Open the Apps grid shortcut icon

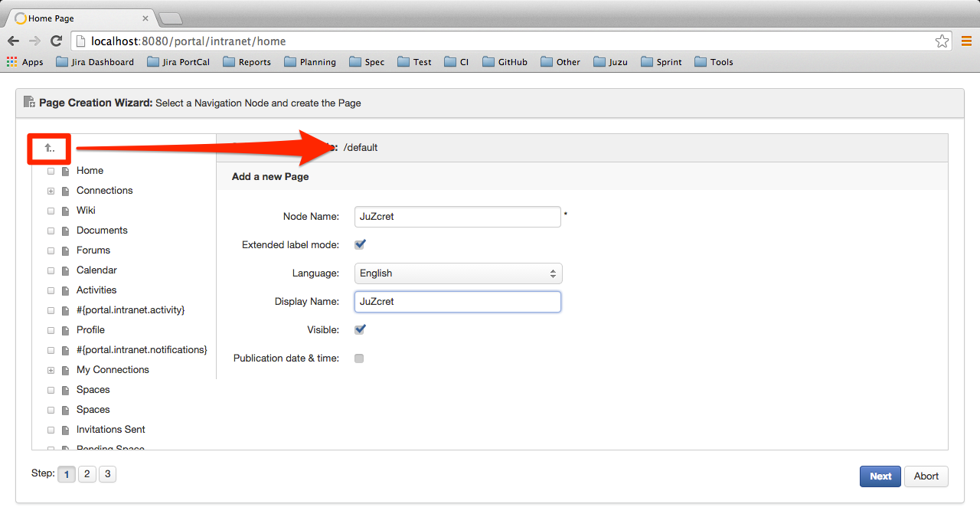11,62
